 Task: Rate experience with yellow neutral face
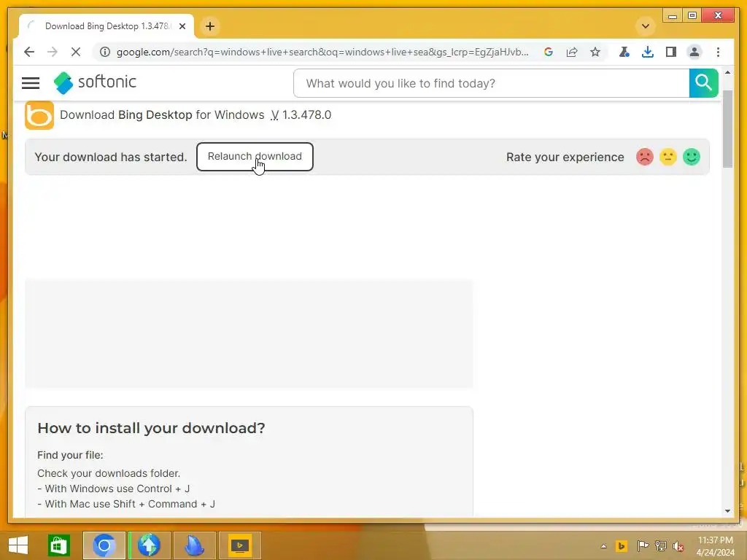point(667,157)
